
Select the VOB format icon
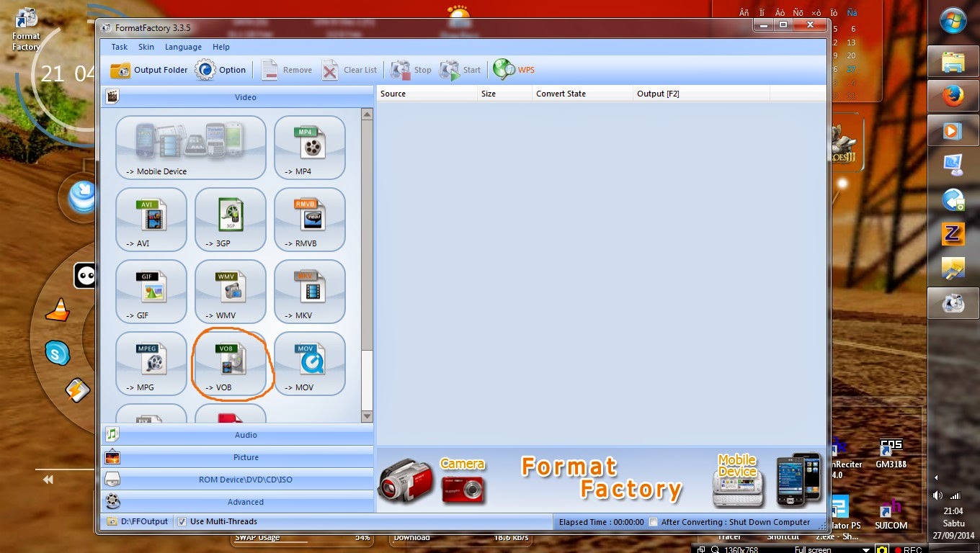click(x=231, y=364)
